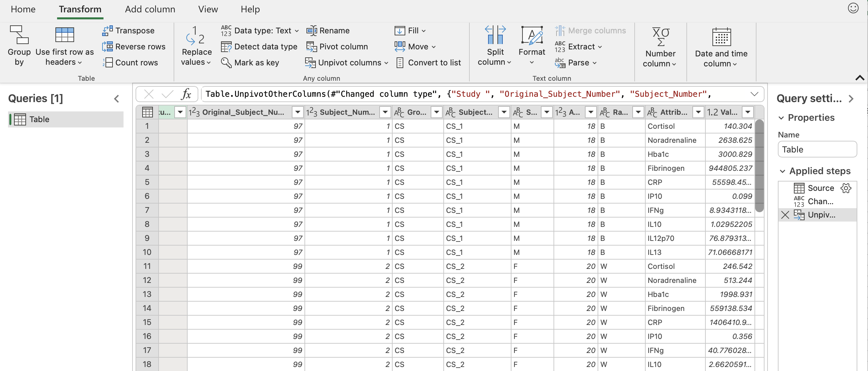Viewport: 868px width, 371px height.
Task: Click the Transpose icon
Action: [107, 31]
